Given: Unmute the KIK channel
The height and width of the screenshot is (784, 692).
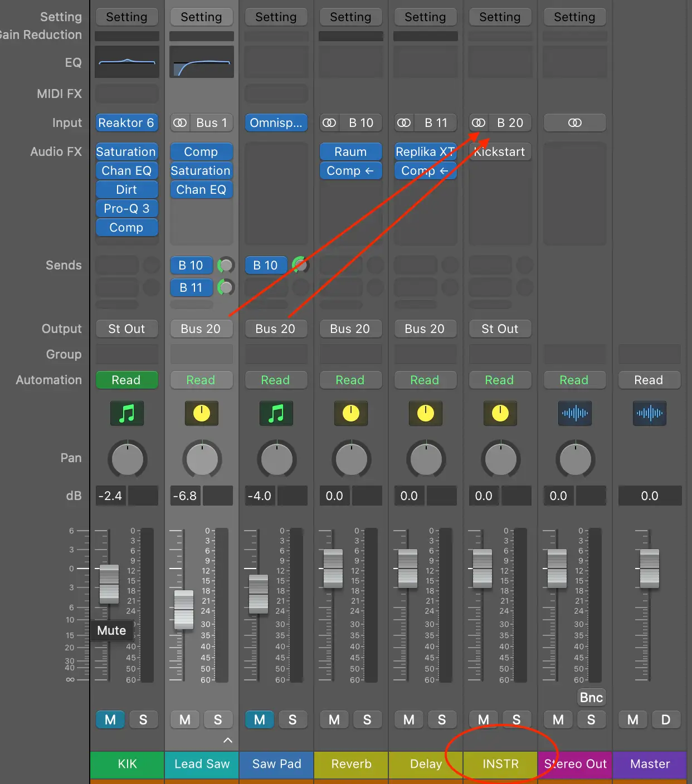Looking at the screenshot, I should [110, 719].
